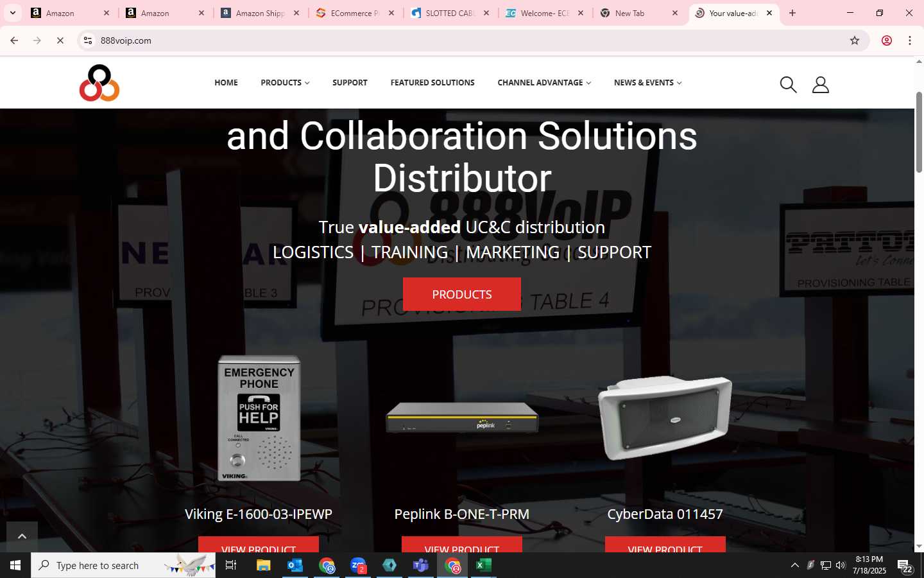Click the browser forward arrow

coord(37,40)
